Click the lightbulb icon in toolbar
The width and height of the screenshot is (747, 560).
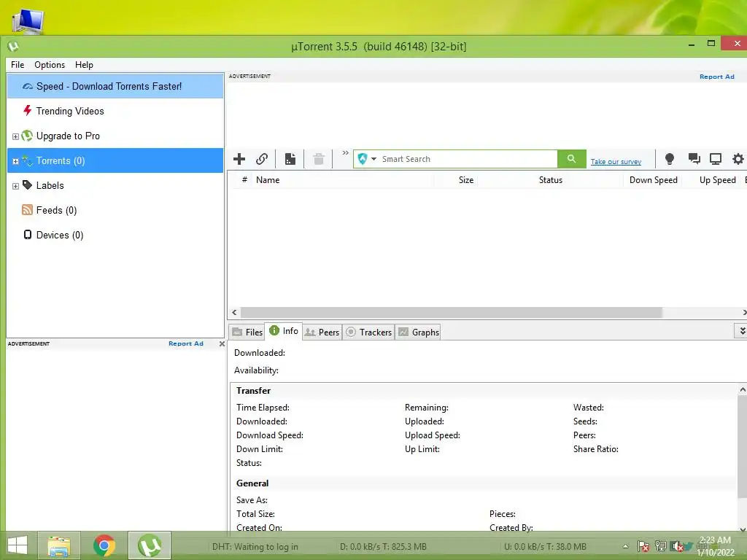click(670, 159)
